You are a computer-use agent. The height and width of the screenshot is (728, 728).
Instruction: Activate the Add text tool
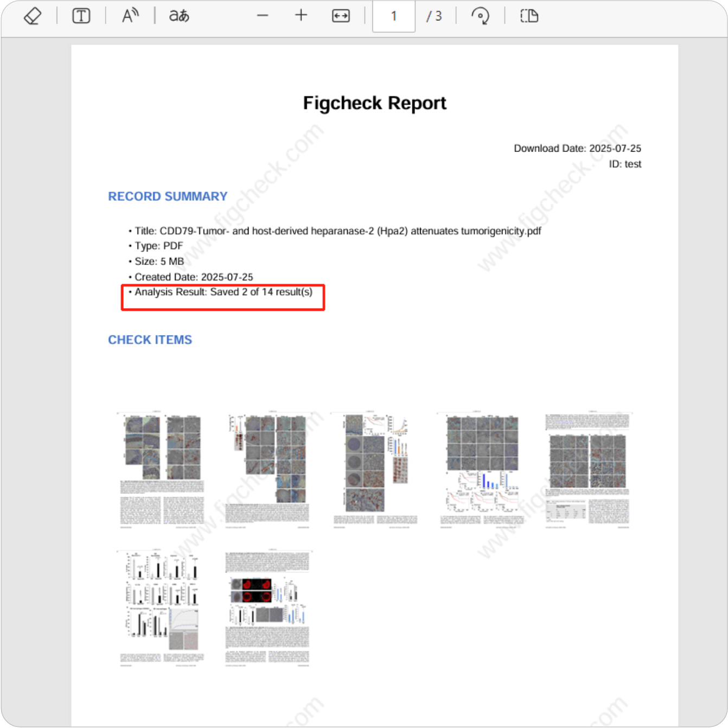tap(81, 16)
